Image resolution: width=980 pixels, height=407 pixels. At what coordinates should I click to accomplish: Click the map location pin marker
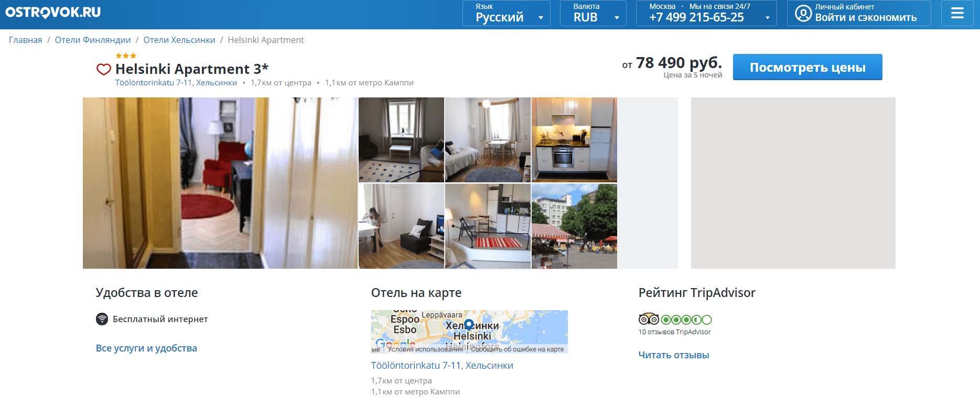pyautogui.click(x=469, y=325)
